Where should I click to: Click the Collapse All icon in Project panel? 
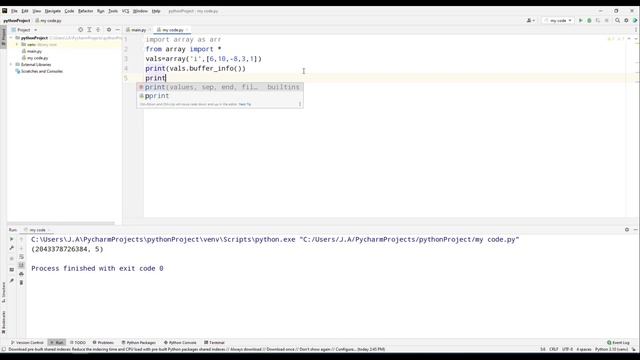click(x=98, y=30)
